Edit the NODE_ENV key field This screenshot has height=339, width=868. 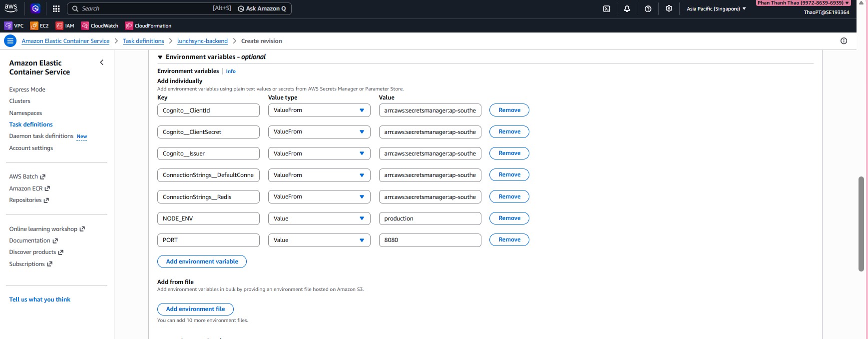pyautogui.click(x=208, y=218)
